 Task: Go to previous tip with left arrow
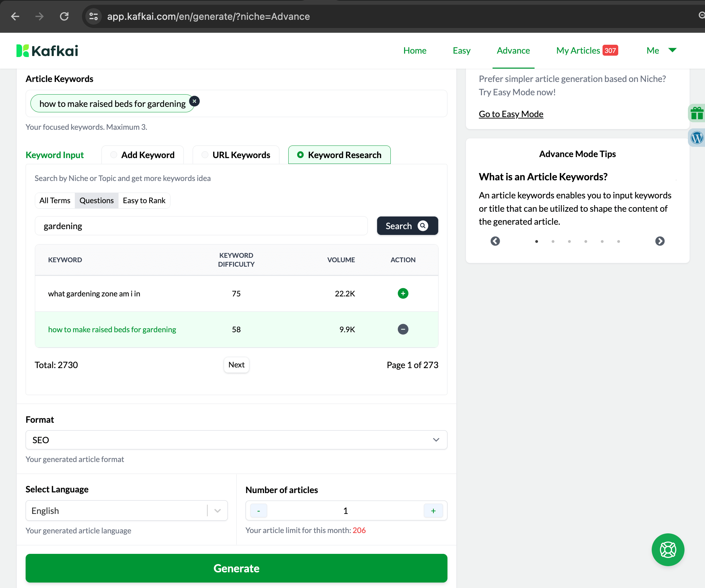point(495,241)
